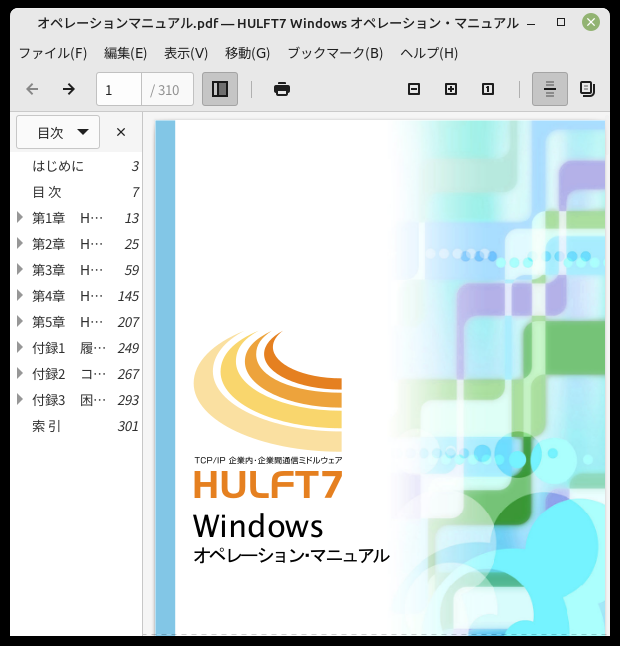Click the HULFT7 logo on the cover page
This screenshot has height=646, width=620.
click(268, 484)
